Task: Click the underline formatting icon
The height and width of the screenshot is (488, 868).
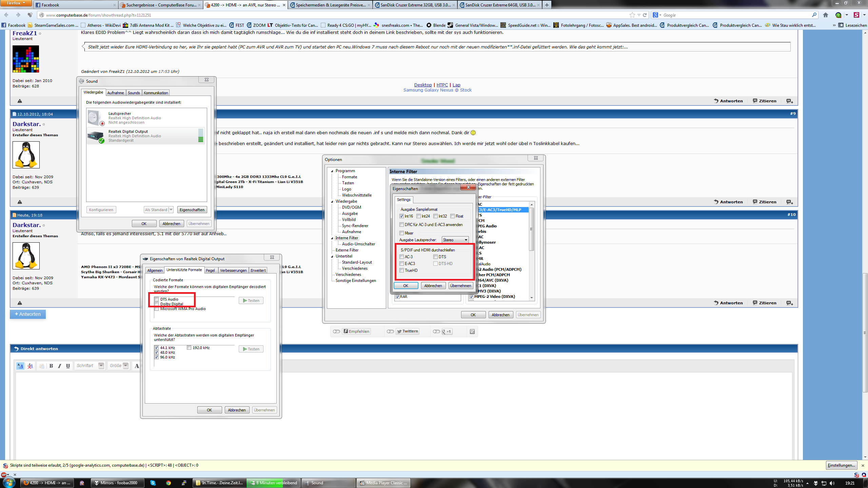Action: click(x=68, y=366)
